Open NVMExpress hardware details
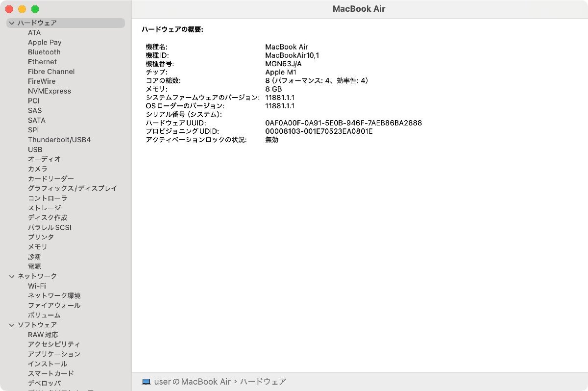The height and width of the screenshot is (391, 588). 49,91
